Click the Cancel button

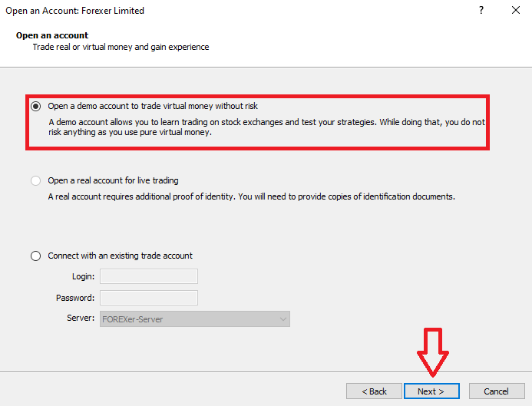click(x=497, y=391)
